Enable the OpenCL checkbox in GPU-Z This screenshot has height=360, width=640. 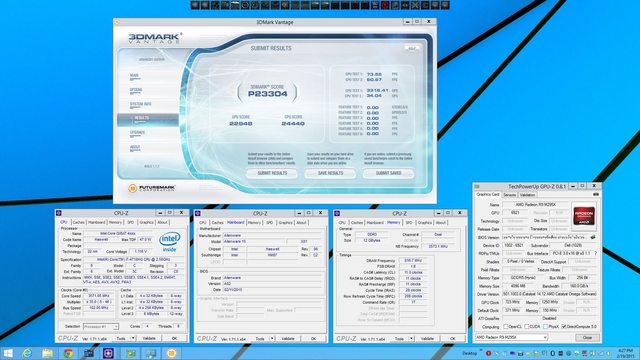pyautogui.click(x=506, y=327)
